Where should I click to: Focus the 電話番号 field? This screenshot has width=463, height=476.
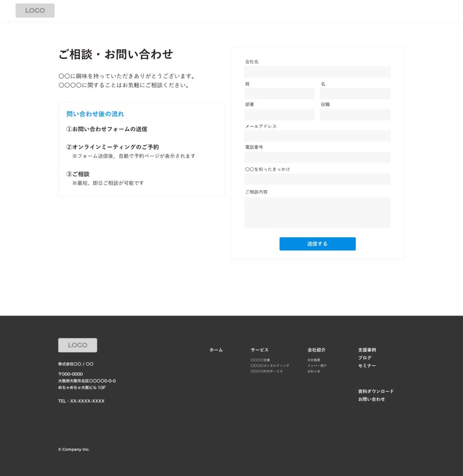(x=317, y=158)
